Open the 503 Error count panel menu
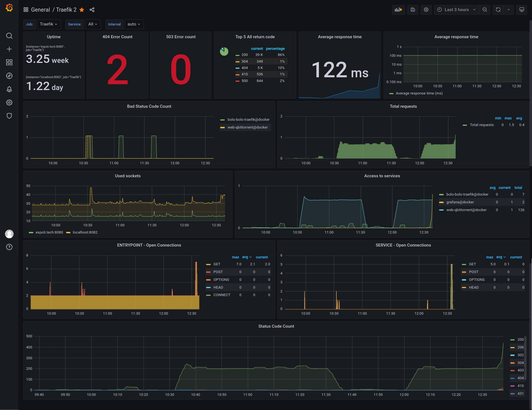The image size is (532, 410). (x=181, y=37)
